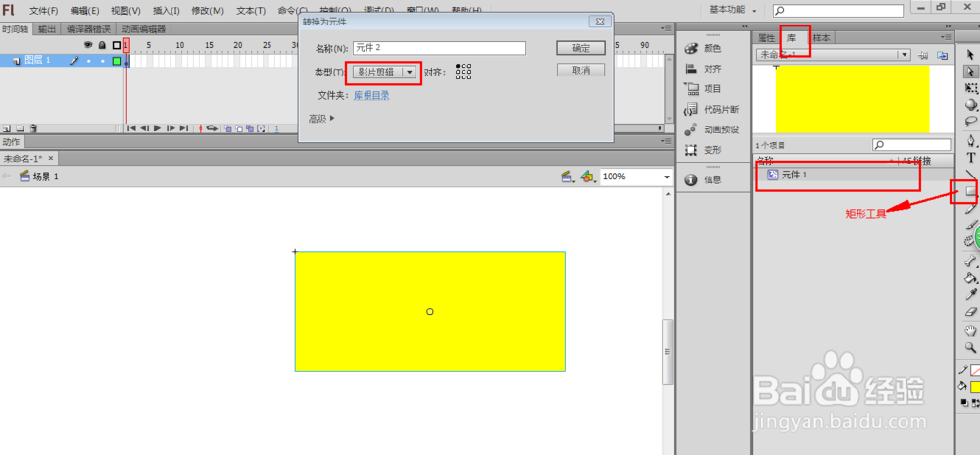This screenshot has width=980, height=455.
Task: Go to first frame button
Action: [132, 128]
